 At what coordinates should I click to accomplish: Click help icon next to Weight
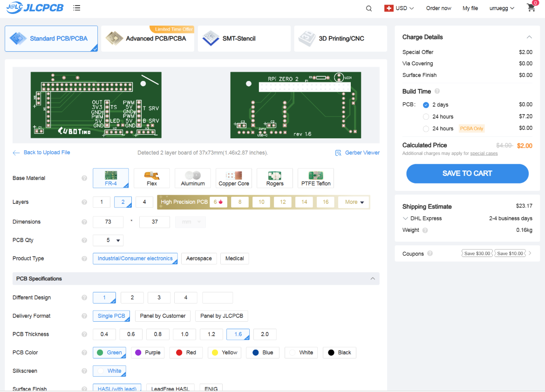coord(425,230)
